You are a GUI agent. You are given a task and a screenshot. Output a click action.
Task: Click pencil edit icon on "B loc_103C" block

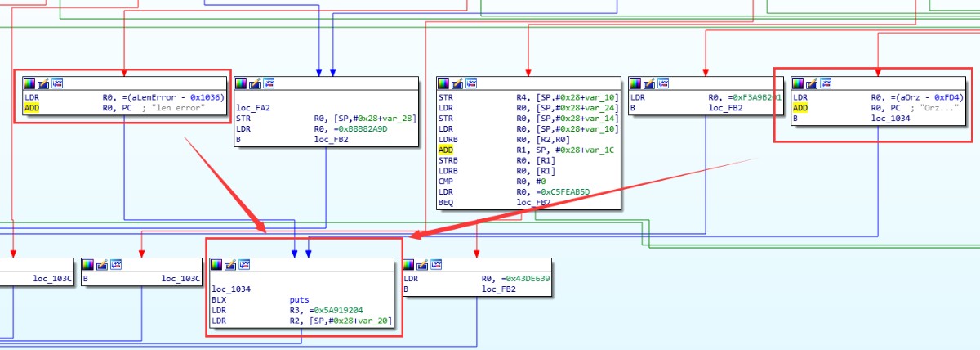coord(103,265)
